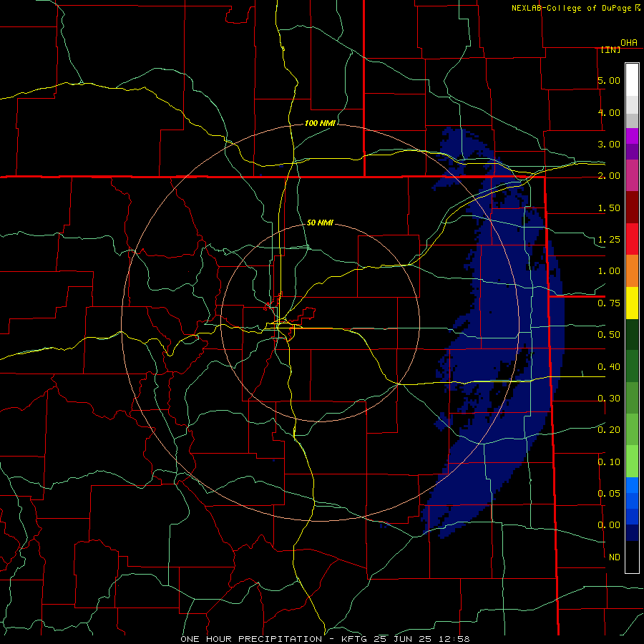
Task: Click the 0.30 legend value
Action: pyautogui.click(x=609, y=399)
